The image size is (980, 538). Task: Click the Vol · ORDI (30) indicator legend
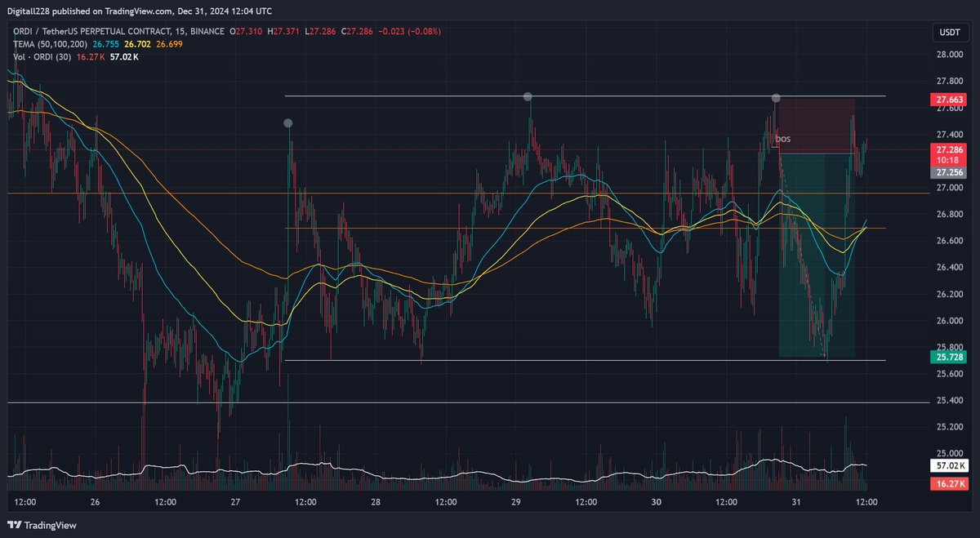tap(41, 56)
